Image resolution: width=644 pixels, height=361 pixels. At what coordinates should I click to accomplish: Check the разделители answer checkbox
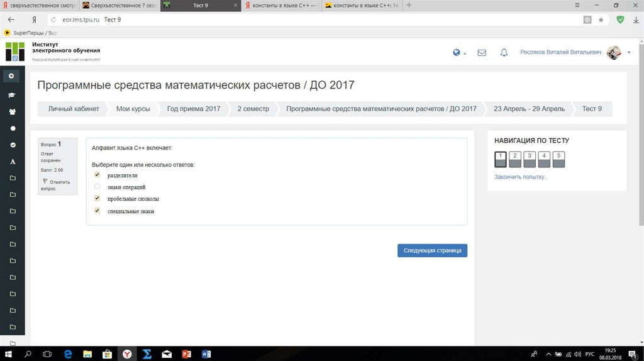[x=97, y=175]
